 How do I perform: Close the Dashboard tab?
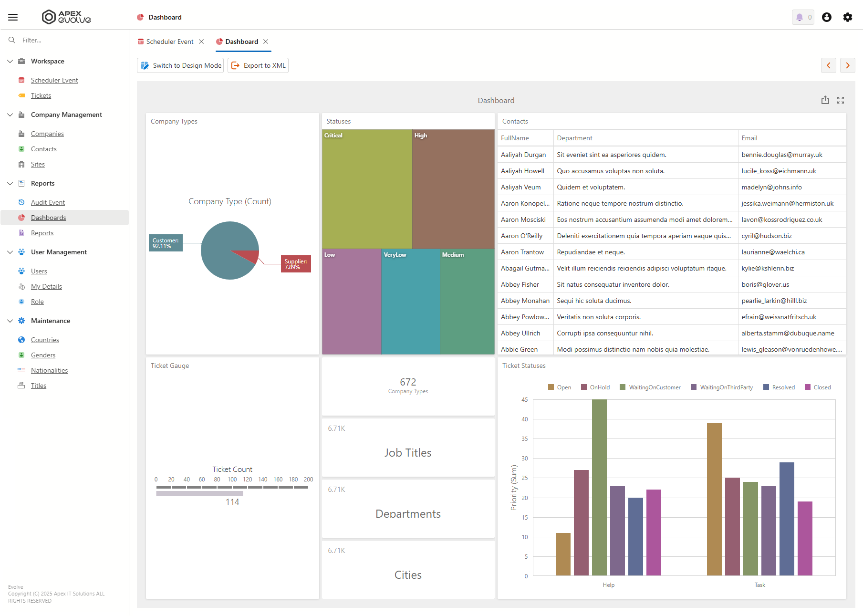(266, 42)
